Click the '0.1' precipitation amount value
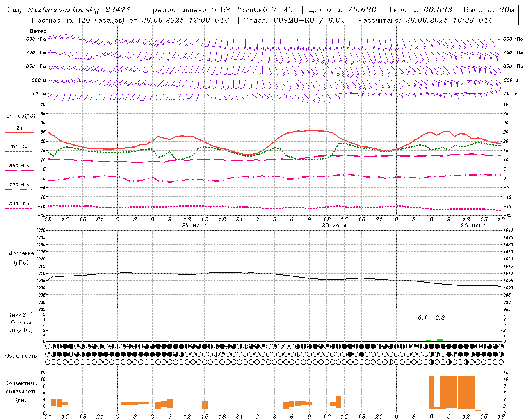 tap(422, 318)
